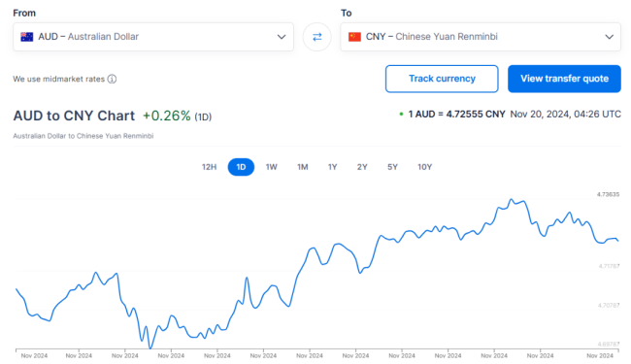Open the From currency selector field
Viewport: 631px width, 364px height.
click(x=153, y=37)
